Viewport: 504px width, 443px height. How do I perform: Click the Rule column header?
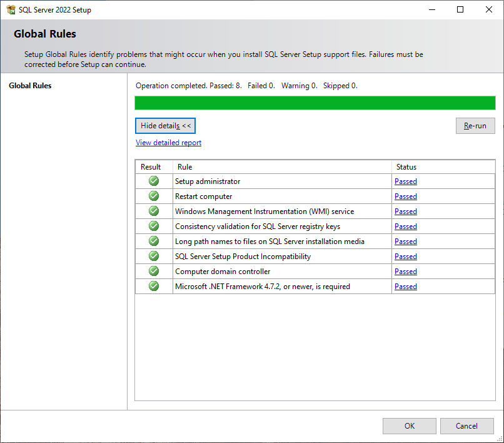click(184, 167)
